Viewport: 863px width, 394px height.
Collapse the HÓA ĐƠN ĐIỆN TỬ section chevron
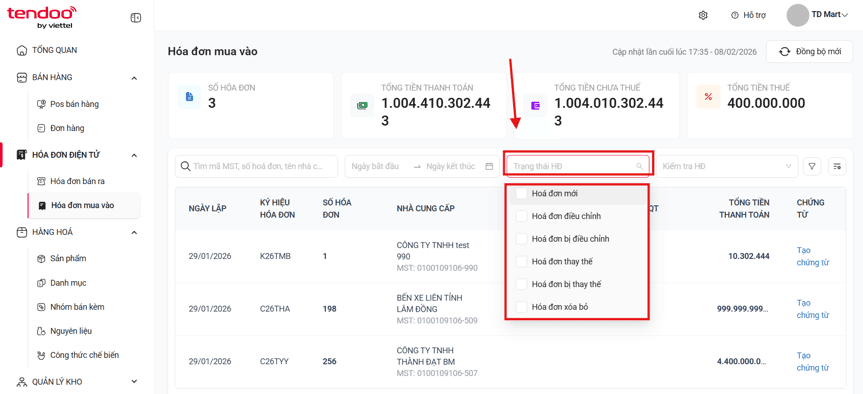(134, 156)
